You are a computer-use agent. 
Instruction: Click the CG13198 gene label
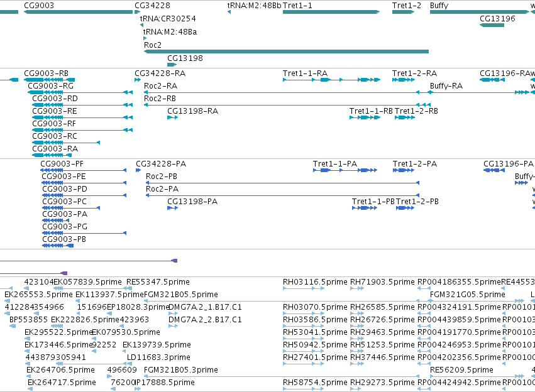(x=185, y=58)
